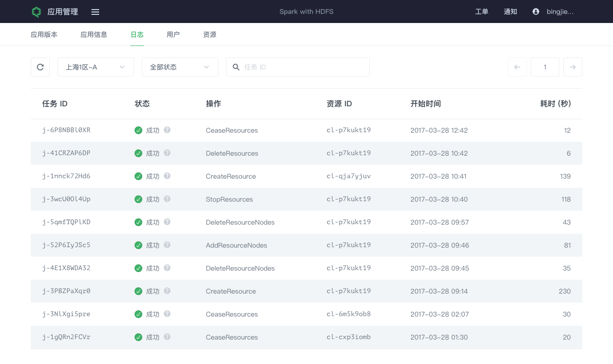Open the bingjie user account menu
Screen dimensions: 613x364
pyautogui.click(x=560, y=11)
